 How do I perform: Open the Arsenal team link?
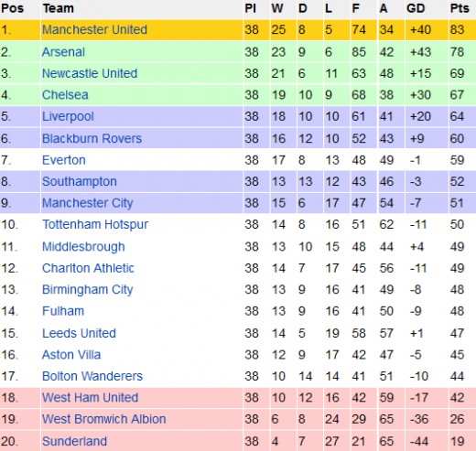[x=63, y=52]
